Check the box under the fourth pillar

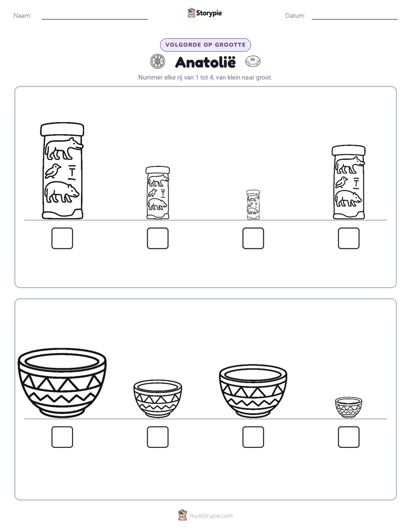[x=349, y=238]
